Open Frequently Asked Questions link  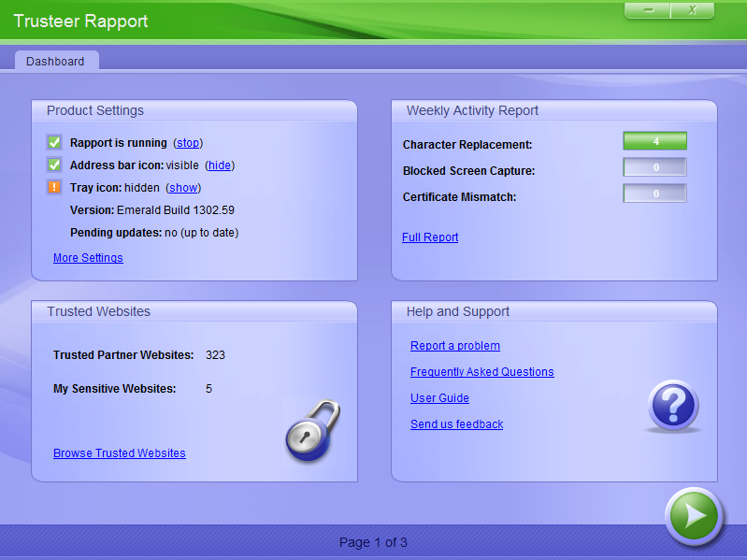coord(481,372)
